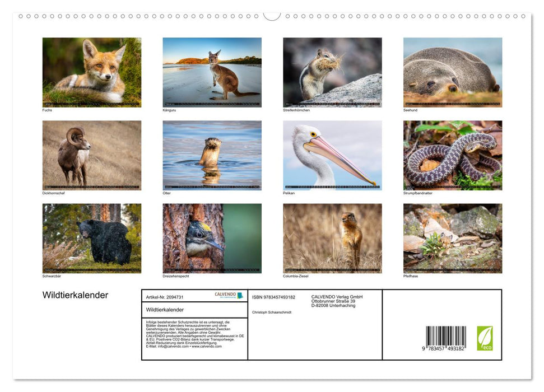The height and width of the screenshot is (392, 544).
Task: Open the Pfeifhase pika image
Action: (452, 237)
